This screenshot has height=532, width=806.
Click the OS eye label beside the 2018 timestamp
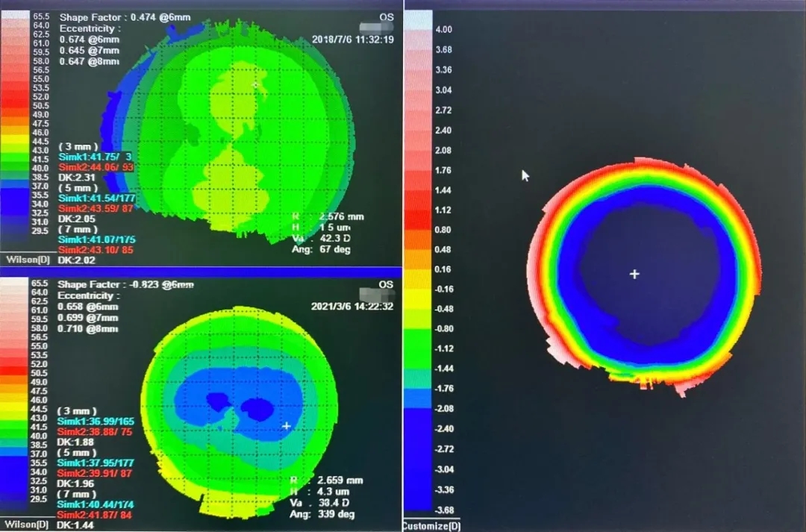387,17
